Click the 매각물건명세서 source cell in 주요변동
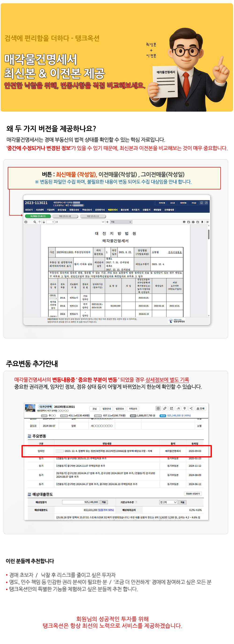234x644 pixels. (173, 451)
